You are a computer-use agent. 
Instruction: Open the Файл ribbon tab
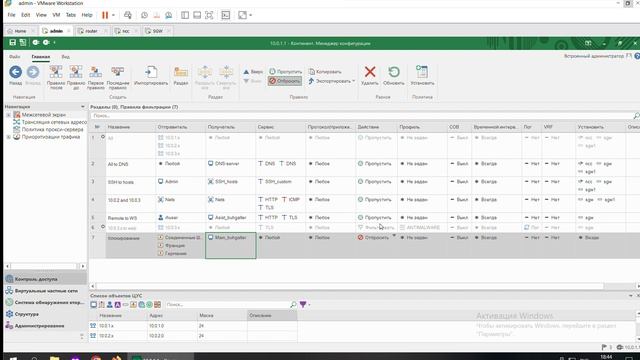coord(15,57)
